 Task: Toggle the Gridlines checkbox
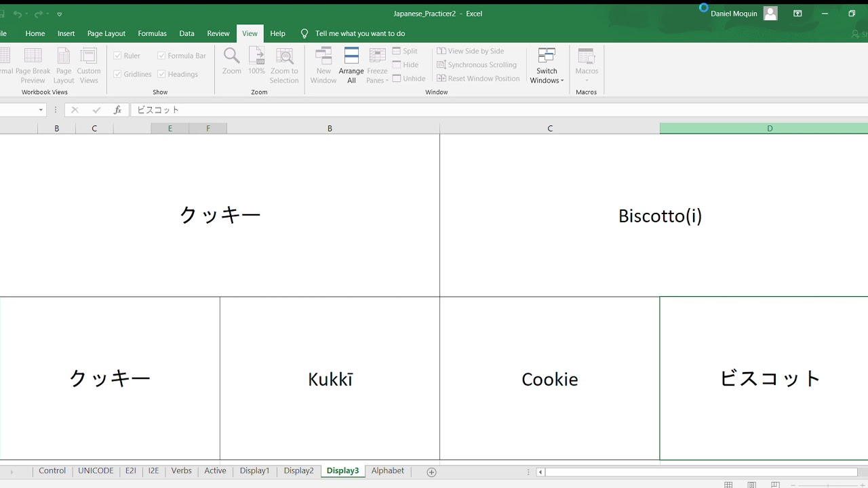118,74
